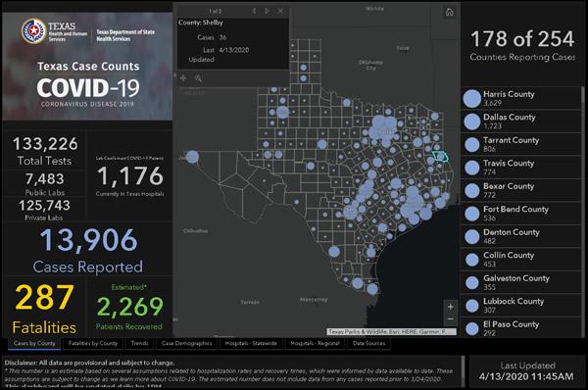The height and width of the screenshot is (390, 588).
Task: Select Dallas County in the list
Action: (520, 122)
